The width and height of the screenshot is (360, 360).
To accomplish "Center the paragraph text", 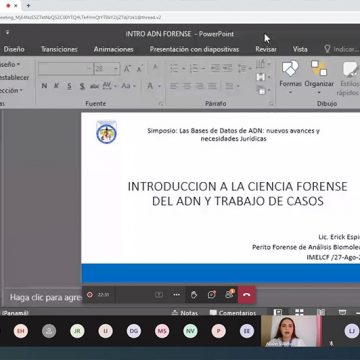I will (x=187, y=86).
